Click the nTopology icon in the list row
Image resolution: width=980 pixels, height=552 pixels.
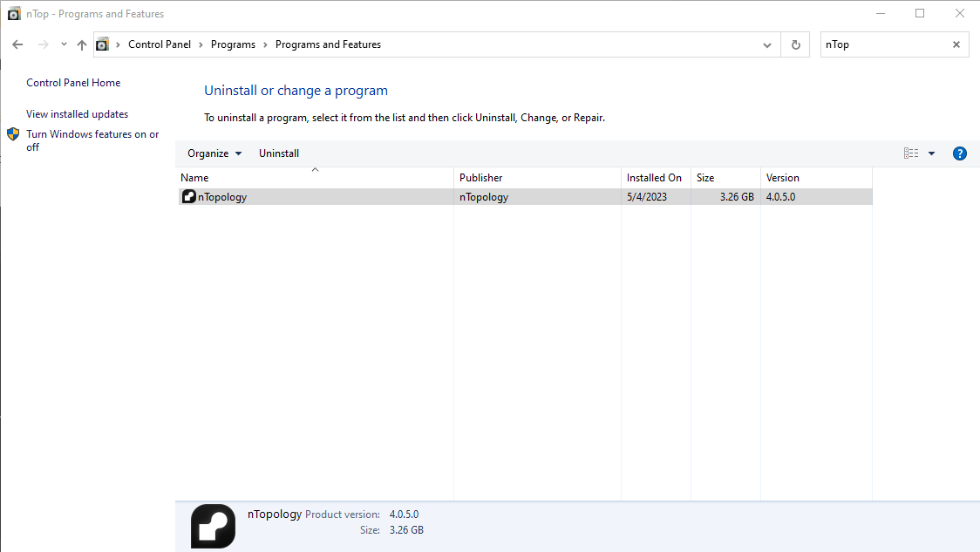[188, 196]
